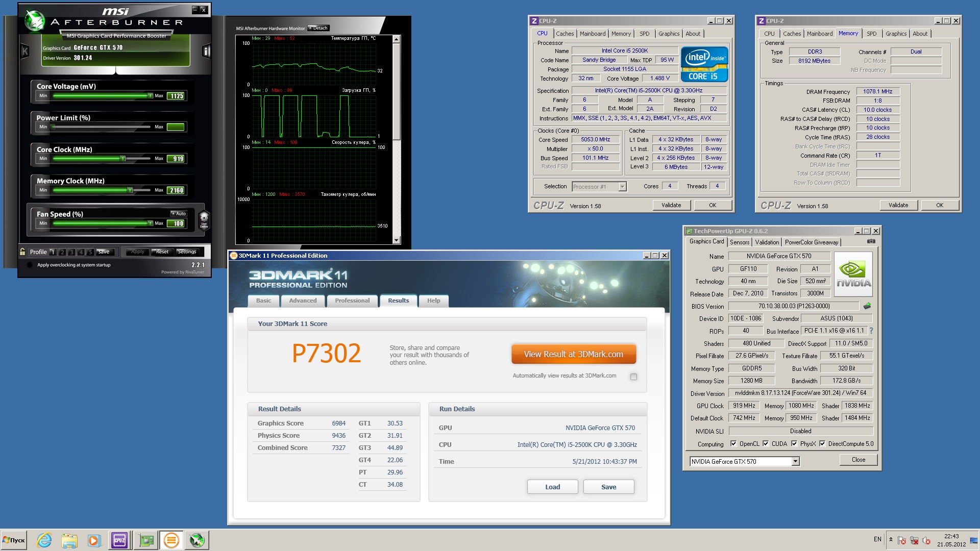The height and width of the screenshot is (551, 980).
Task: Toggle the DirectCompute 5.0 checkbox in GPU-Z
Action: (x=822, y=444)
